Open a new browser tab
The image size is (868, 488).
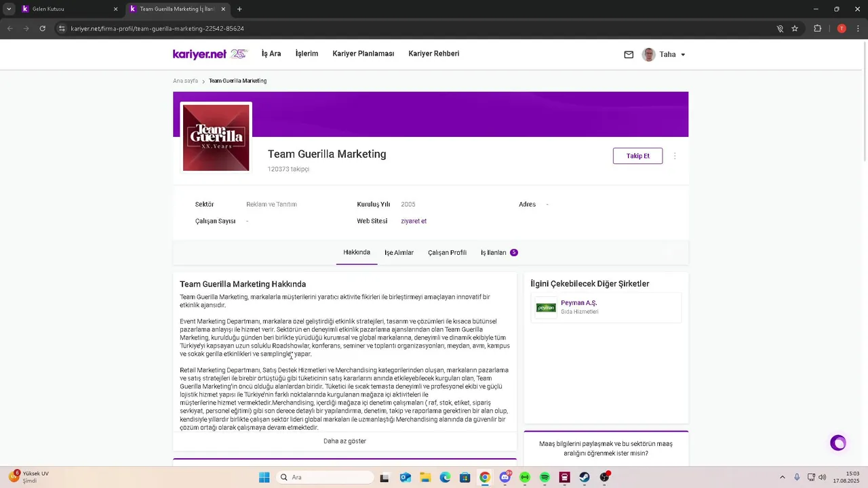pyautogui.click(x=239, y=9)
